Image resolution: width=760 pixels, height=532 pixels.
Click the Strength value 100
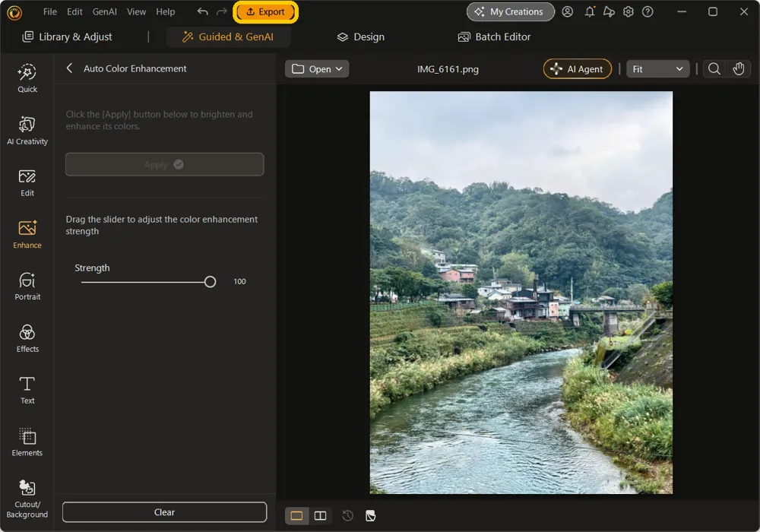tap(239, 281)
